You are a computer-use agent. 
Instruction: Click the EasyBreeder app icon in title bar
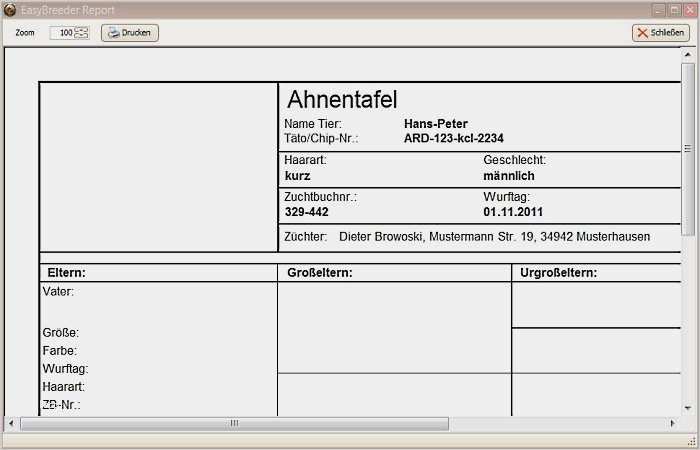tap(9, 9)
